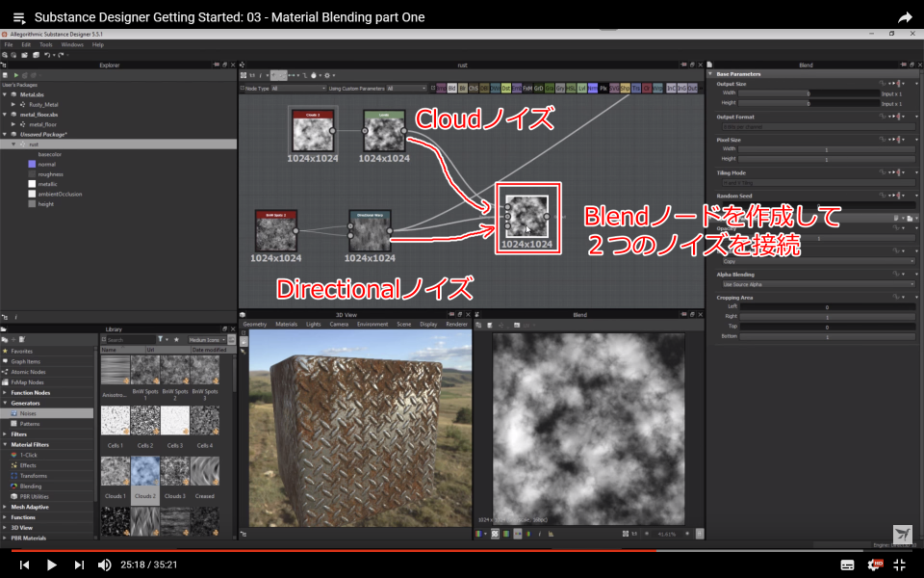Screen dimensions: 924x578
Task: Select Blending under Material Filters
Action: pyautogui.click(x=31, y=486)
